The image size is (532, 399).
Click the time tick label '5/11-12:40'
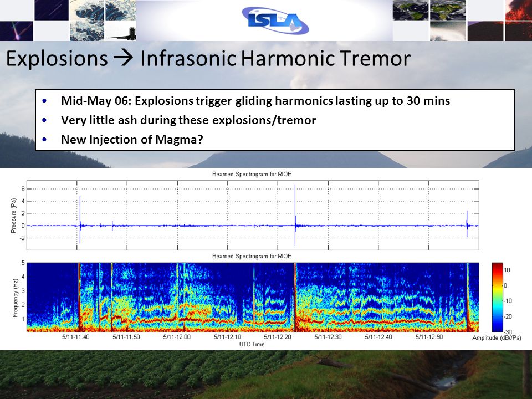378,337
